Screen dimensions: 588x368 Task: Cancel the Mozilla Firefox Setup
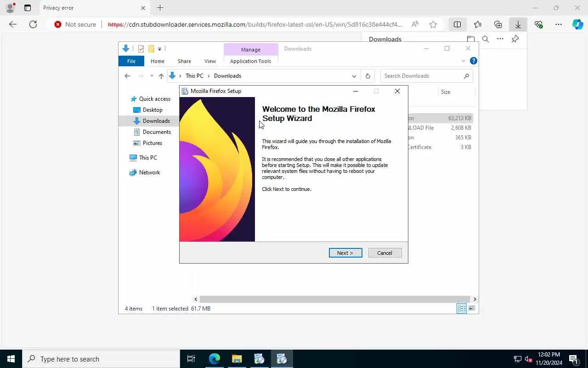pos(385,253)
